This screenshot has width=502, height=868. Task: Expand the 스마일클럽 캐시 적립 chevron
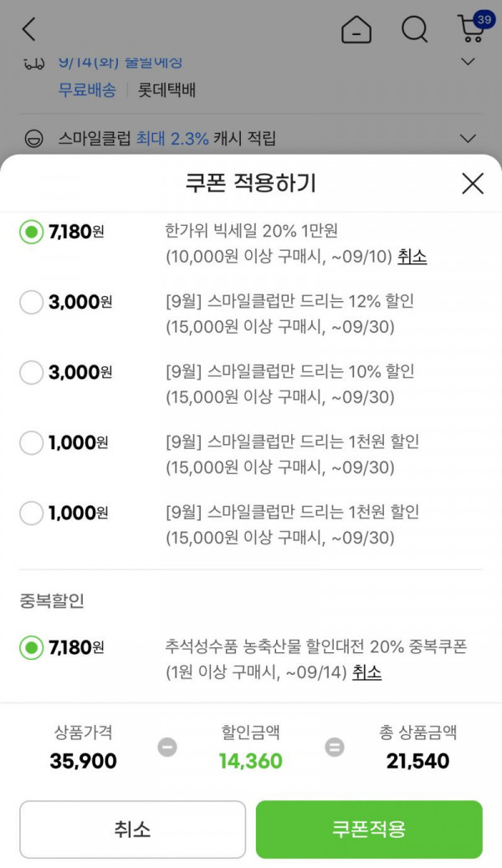click(x=469, y=138)
